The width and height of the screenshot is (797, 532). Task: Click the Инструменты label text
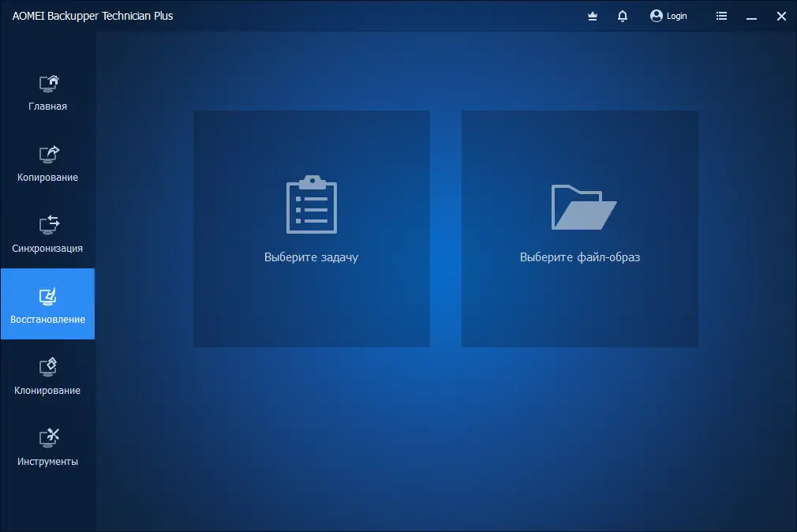tap(47, 461)
